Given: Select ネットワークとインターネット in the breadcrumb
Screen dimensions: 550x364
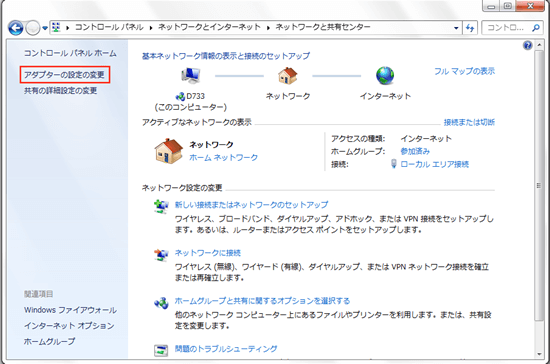Looking at the screenshot, I should 209,27.
